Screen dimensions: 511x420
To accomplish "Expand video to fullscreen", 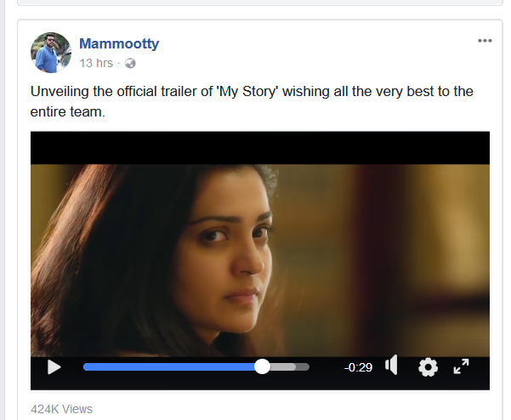I will pyautogui.click(x=461, y=366).
